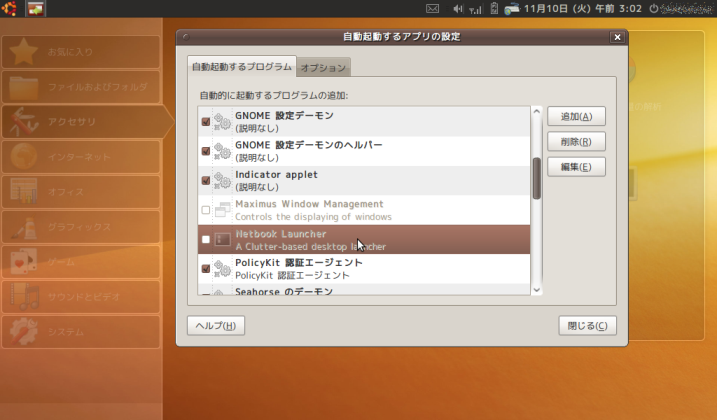Click the window switcher icon in the top panel
Viewport: 717px width, 420px height.
click(35, 8)
